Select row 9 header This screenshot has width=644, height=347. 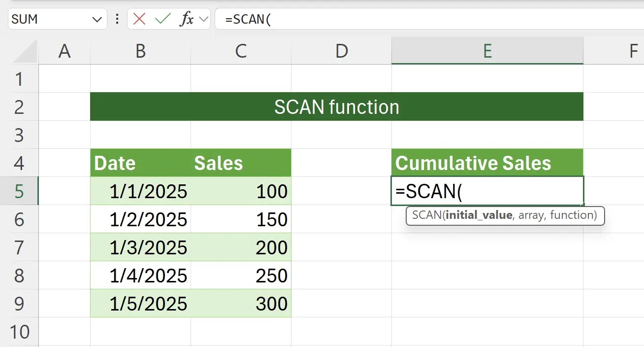[x=19, y=304]
